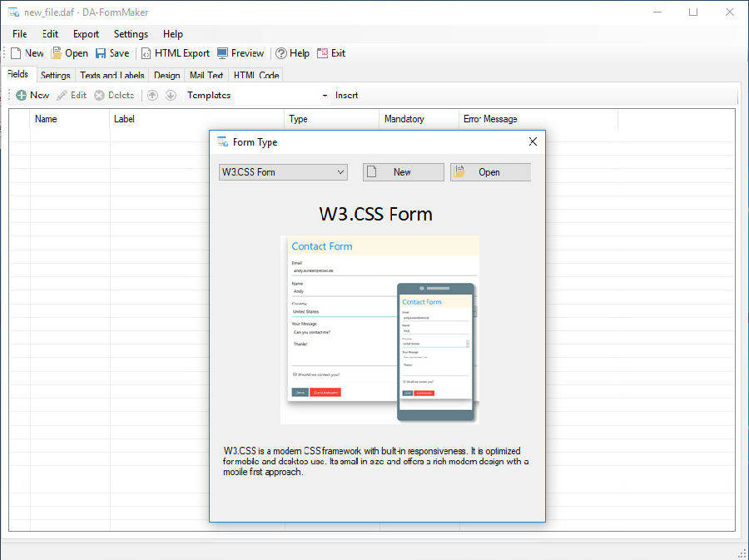The height and width of the screenshot is (560, 749).
Task: Switch to the HTML Code tab
Action: point(256,76)
